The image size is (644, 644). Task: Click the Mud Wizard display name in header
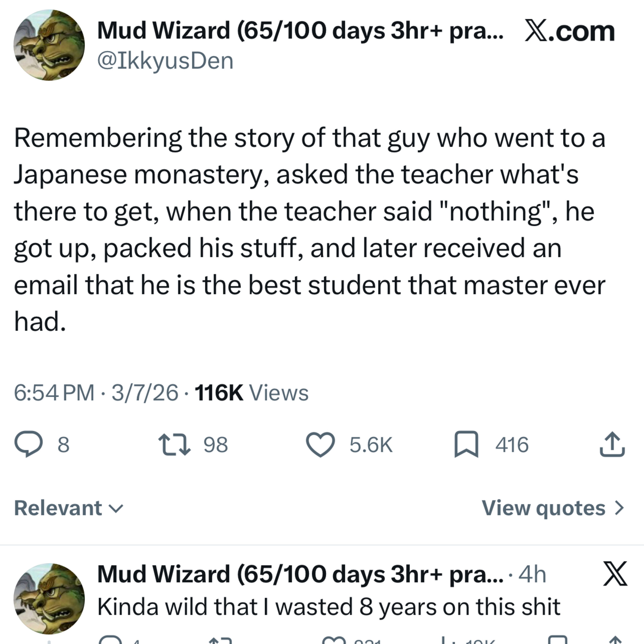coord(300,31)
